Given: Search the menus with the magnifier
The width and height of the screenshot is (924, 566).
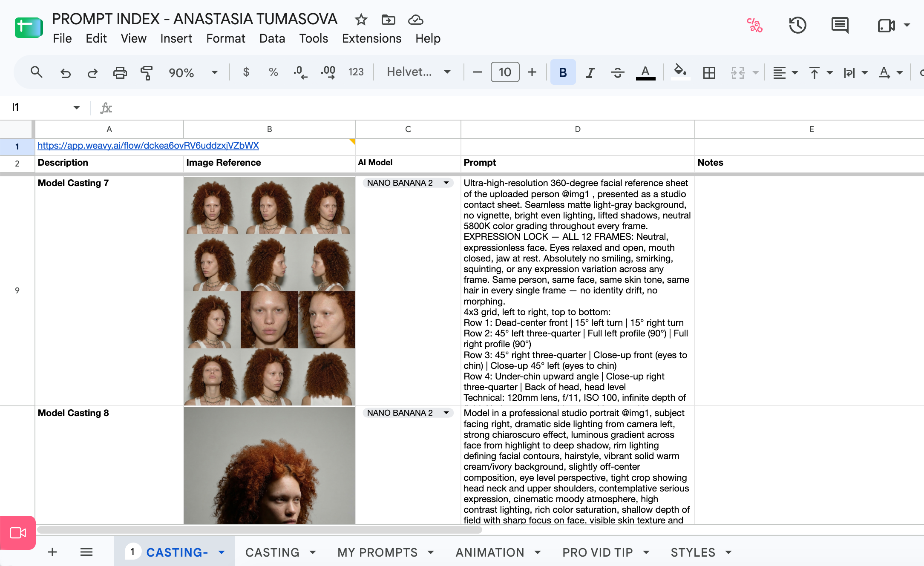Looking at the screenshot, I should pyautogui.click(x=37, y=72).
